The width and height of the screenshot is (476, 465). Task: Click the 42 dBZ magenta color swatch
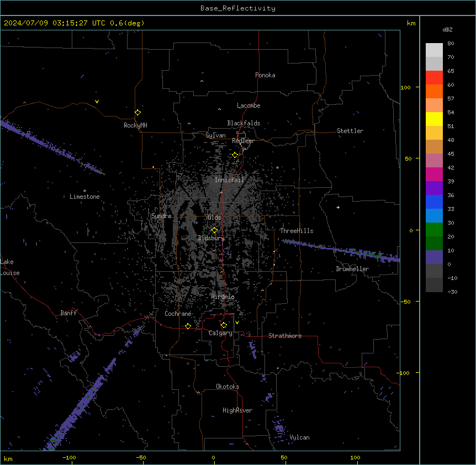(x=434, y=174)
